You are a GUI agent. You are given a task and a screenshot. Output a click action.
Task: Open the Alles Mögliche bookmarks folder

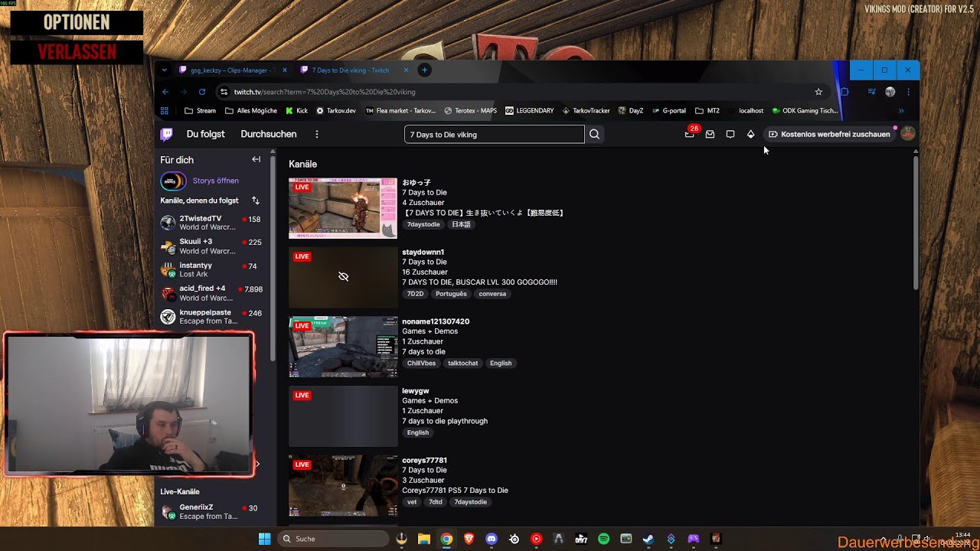coord(251,111)
